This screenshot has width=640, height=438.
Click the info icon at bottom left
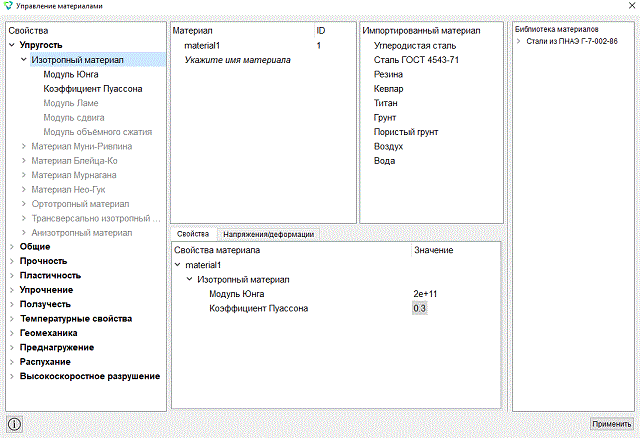[x=14, y=424]
